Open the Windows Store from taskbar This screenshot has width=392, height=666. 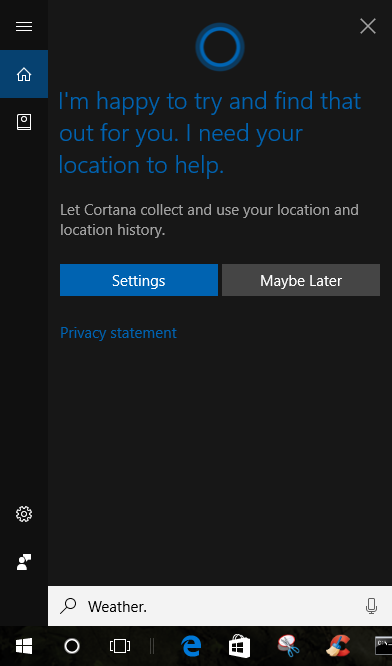(239, 646)
